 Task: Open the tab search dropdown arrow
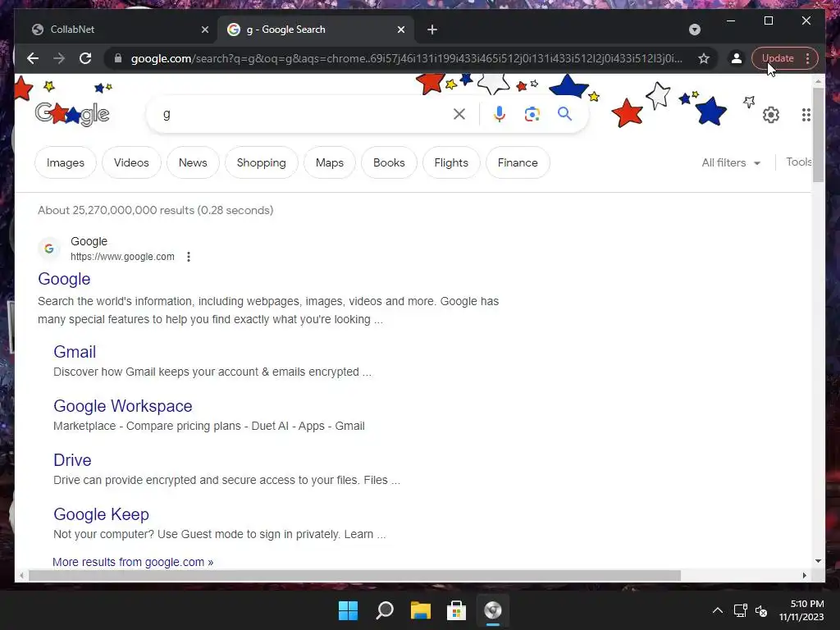(x=694, y=30)
